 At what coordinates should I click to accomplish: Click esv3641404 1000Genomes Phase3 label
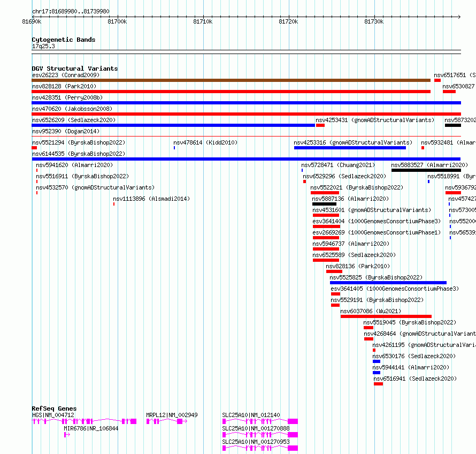point(377,221)
